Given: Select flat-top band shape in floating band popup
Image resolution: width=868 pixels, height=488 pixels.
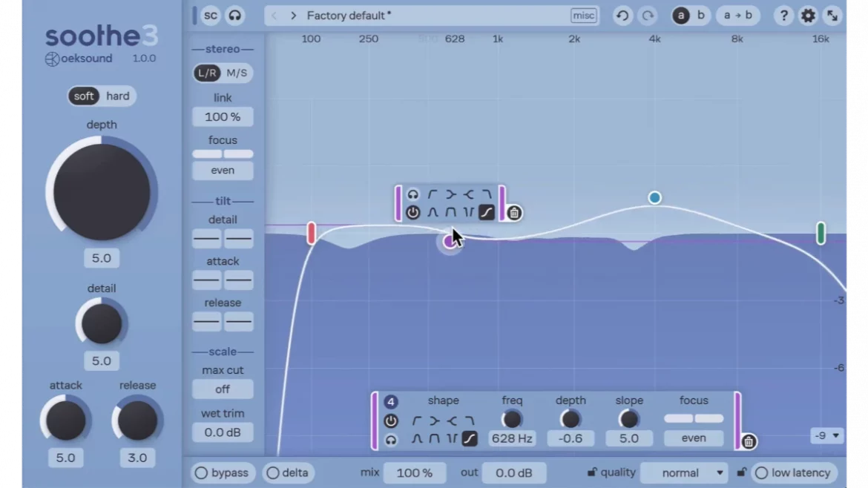Looking at the screenshot, I should tap(450, 212).
